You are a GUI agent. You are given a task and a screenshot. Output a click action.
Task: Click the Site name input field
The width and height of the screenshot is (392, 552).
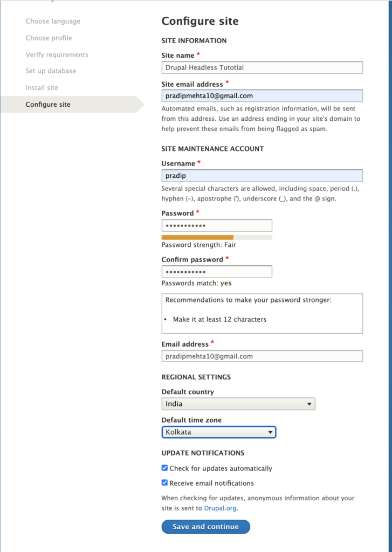(262, 67)
